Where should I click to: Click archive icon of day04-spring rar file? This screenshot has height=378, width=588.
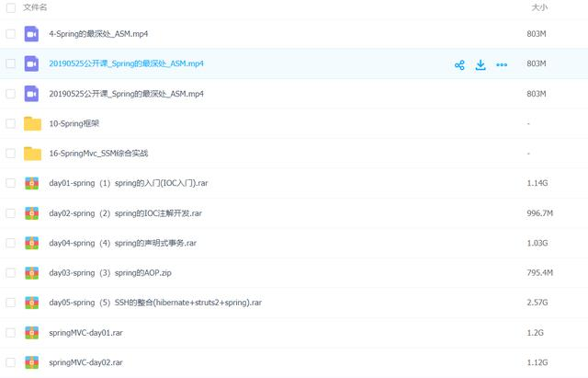click(x=32, y=243)
